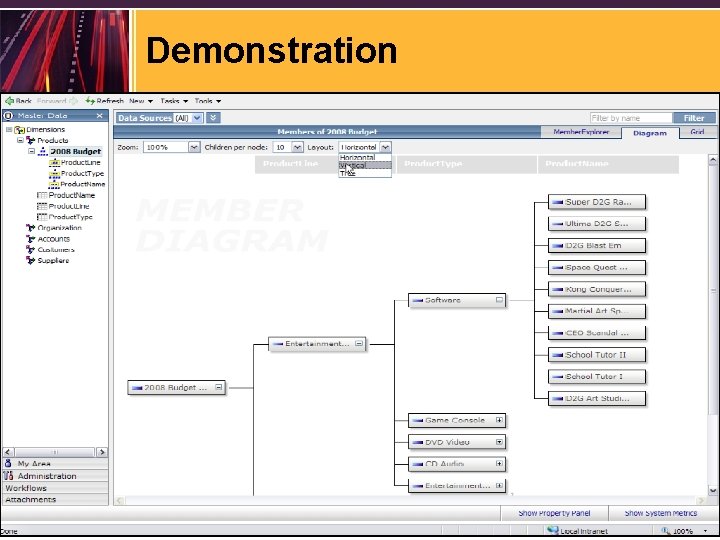Expand the DVD Video node

499,442
